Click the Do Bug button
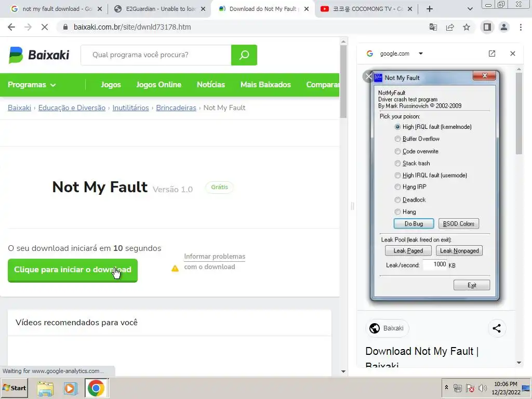The width and height of the screenshot is (532, 399). tap(414, 223)
